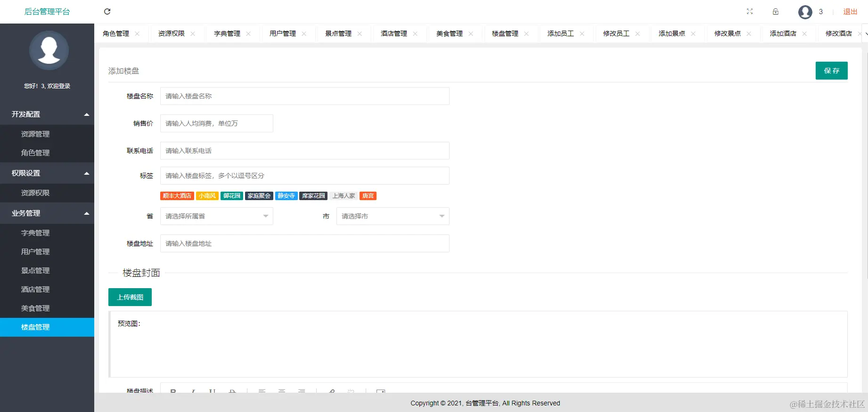Switch to the 楼盘管理 tab
The width and height of the screenshot is (868, 412).
505,33
